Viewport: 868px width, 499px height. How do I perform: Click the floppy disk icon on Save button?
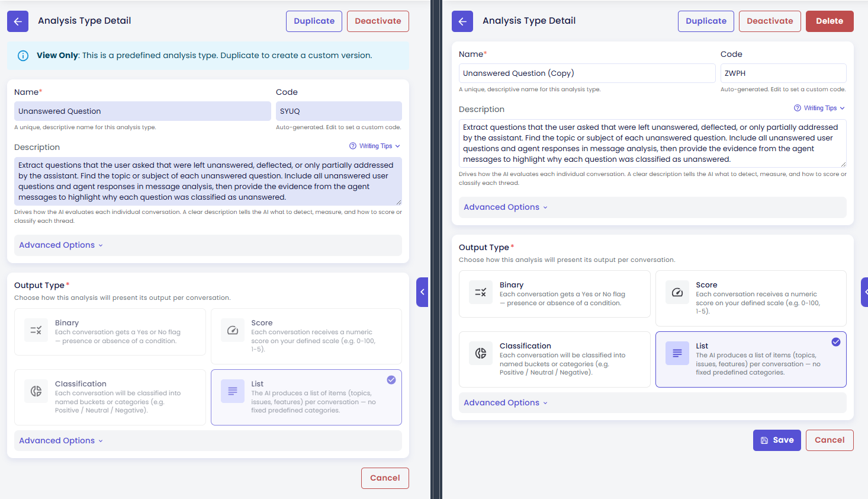point(764,440)
